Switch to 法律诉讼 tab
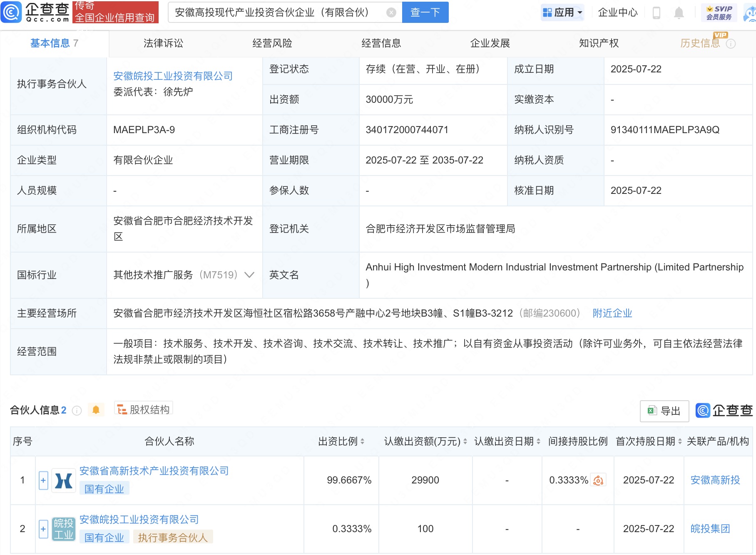Screen dimensions: 756x555 tap(163, 43)
